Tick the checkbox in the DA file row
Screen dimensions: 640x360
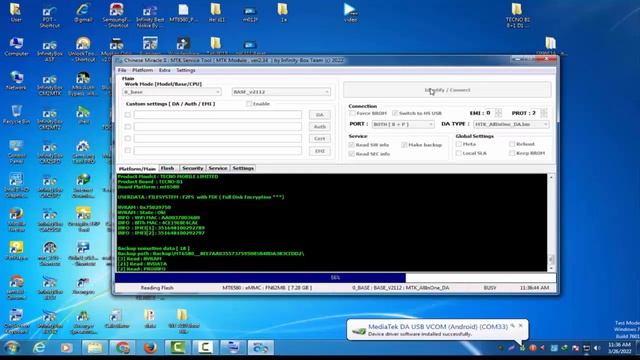tap(128, 115)
